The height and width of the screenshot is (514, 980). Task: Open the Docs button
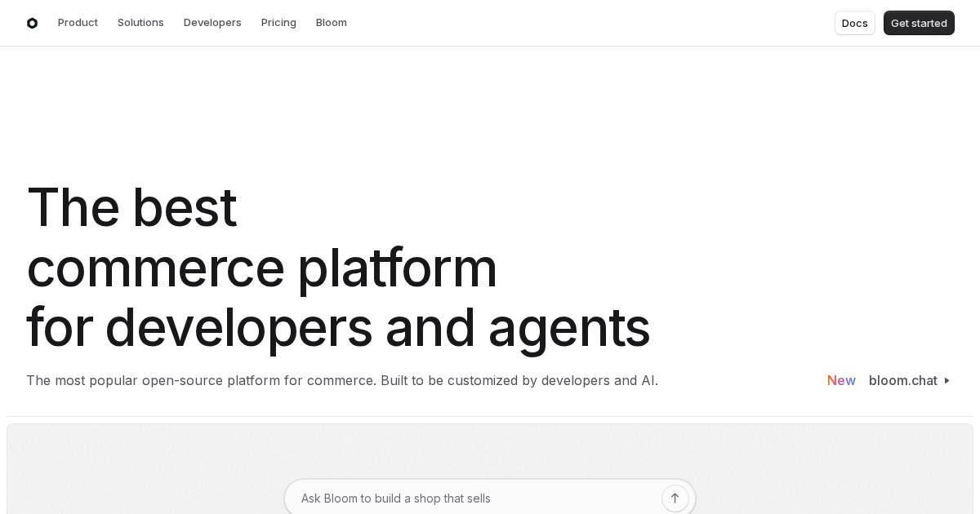(x=854, y=23)
